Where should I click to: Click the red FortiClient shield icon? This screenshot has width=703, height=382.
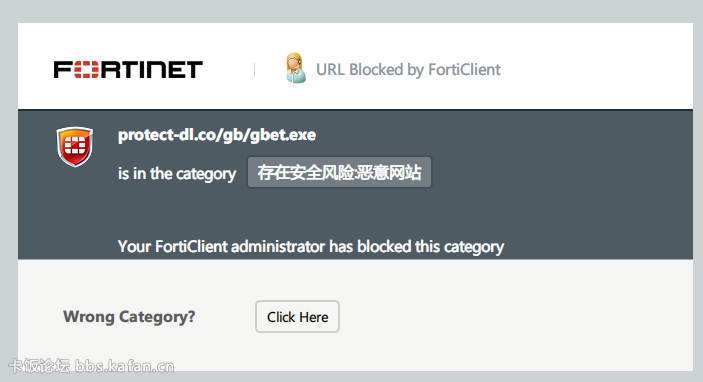coord(75,147)
